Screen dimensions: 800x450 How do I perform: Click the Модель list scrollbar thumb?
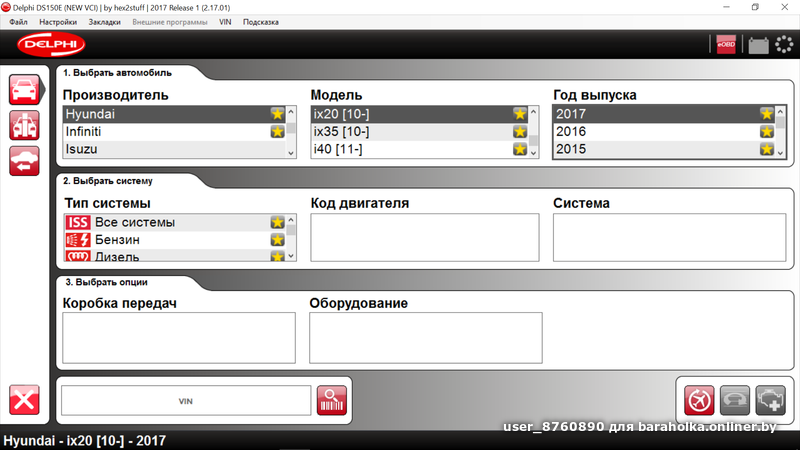[534, 140]
